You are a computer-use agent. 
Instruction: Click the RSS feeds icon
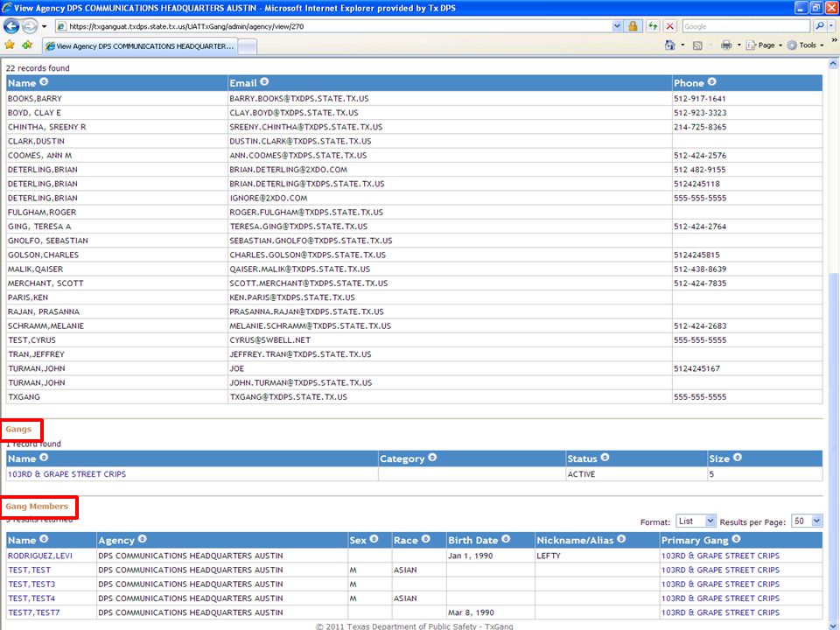pyautogui.click(x=697, y=45)
